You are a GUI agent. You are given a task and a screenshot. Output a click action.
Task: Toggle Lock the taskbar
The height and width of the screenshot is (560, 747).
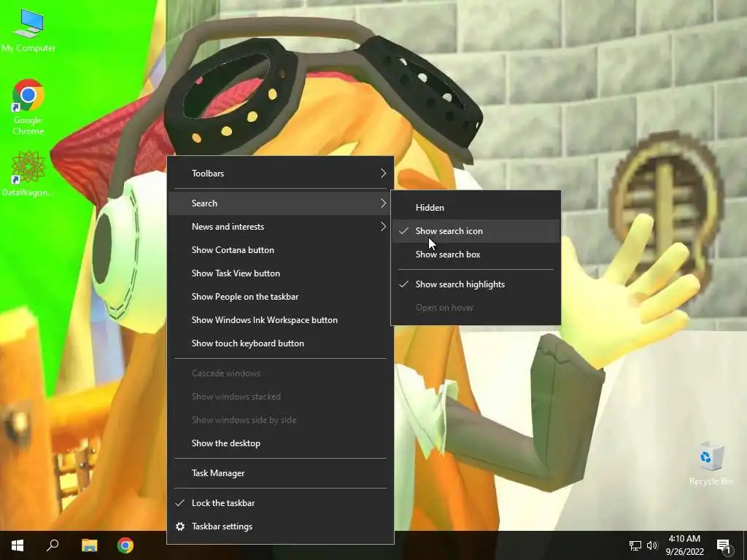pos(280,503)
